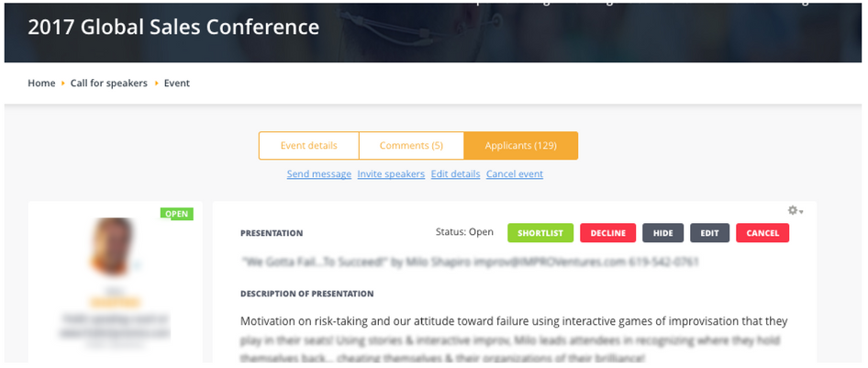
Task: Open the Comments (5) tab
Action: click(x=411, y=146)
